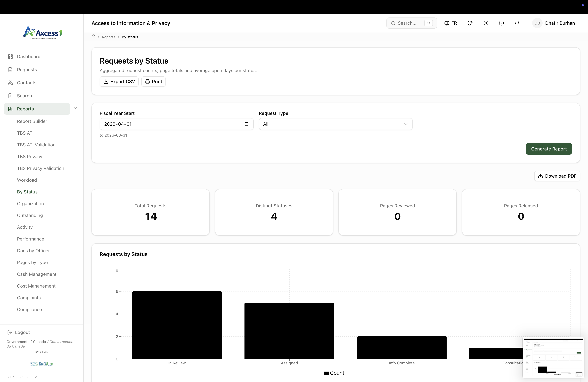Export the report to CSV
588x382 pixels.
coord(119,82)
